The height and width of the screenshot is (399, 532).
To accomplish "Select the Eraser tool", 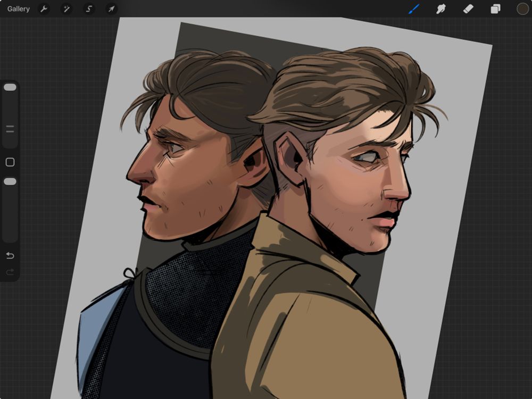I will 468,9.
